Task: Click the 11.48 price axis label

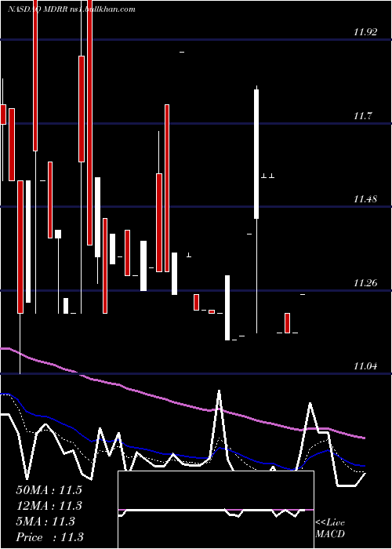Action: (365, 199)
